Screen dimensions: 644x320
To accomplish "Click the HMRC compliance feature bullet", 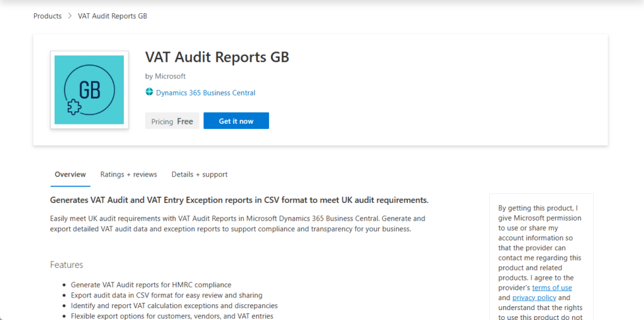I will click(151, 285).
